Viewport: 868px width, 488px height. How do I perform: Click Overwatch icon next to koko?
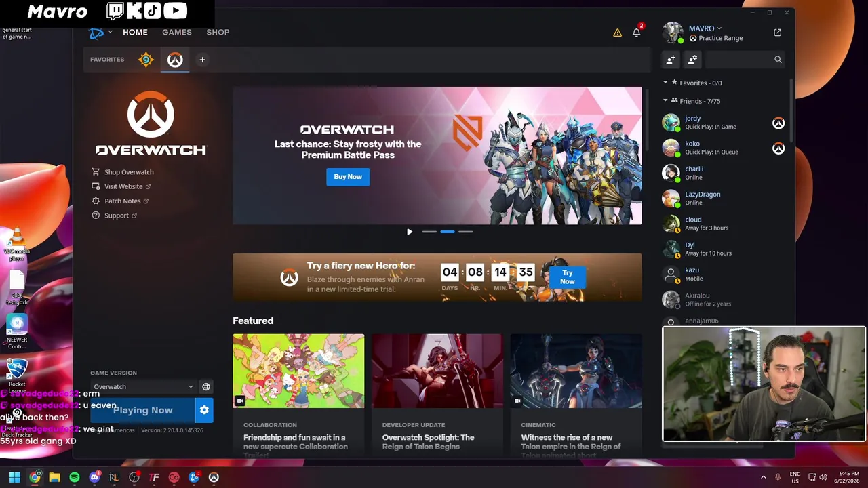[x=778, y=148]
